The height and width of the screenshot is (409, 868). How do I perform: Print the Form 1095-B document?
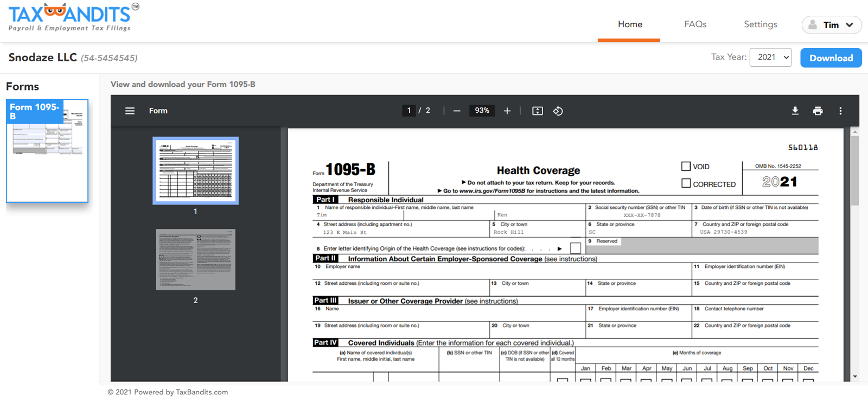pos(818,111)
